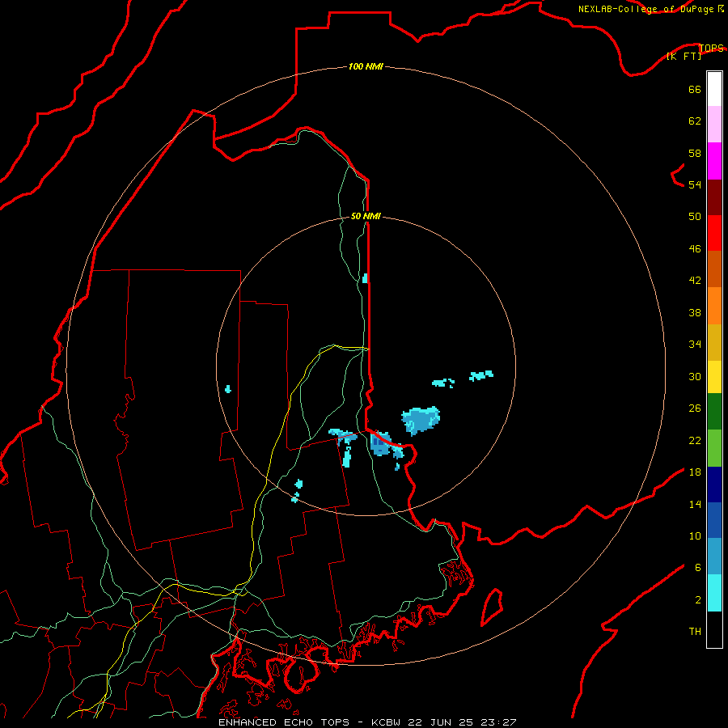Click the '38' legend value
728x728 pixels.
click(695, 312)
